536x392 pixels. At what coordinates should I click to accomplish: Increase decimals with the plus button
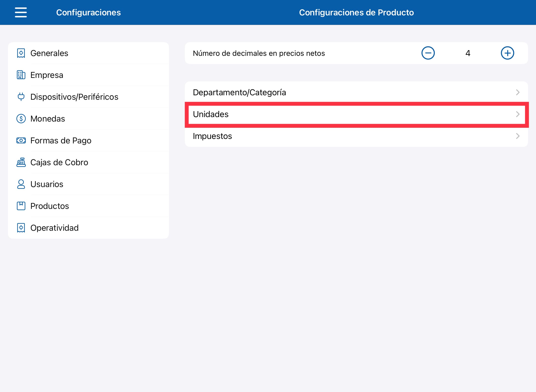click(507, 53)
